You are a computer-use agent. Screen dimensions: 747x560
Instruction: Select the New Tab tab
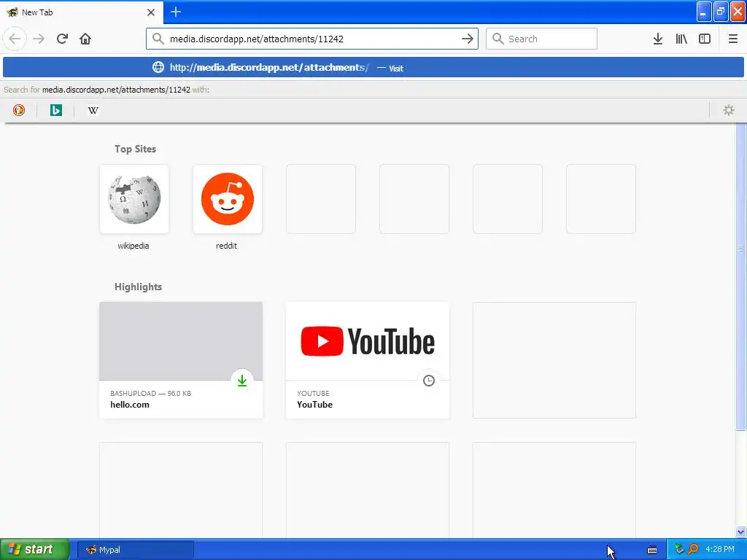[81, 12]
